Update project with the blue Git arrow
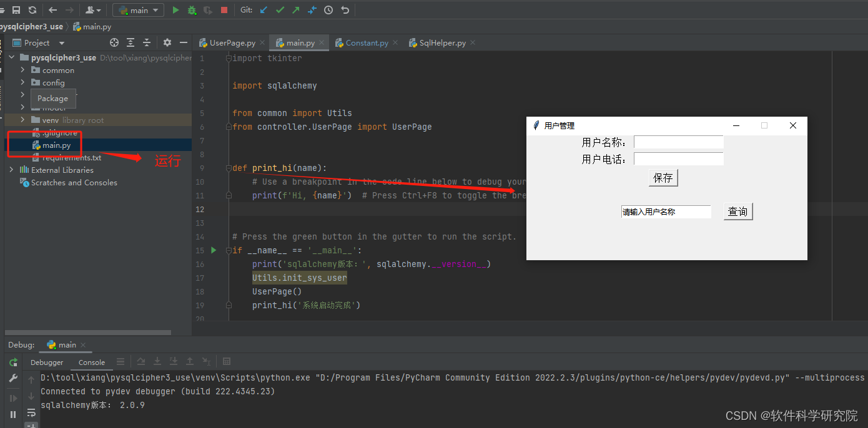This screenshot has width=868, height=428. pos(264,10)
